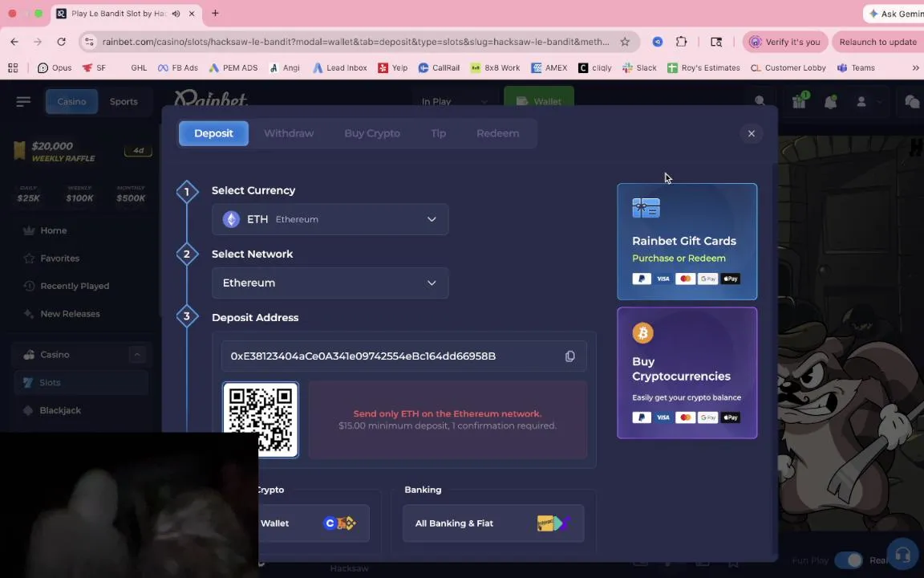Mute the tab audio speaker icon
924x578 pixels.
point(176,14)
